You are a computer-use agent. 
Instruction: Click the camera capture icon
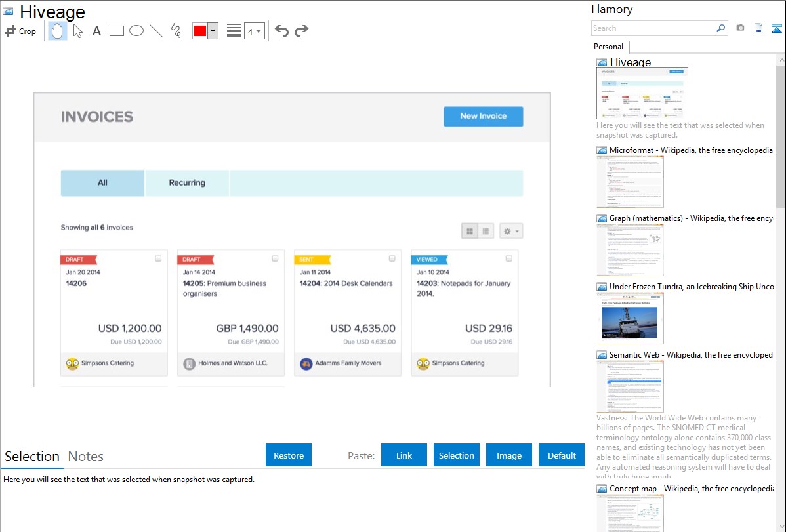pos(740,28)
